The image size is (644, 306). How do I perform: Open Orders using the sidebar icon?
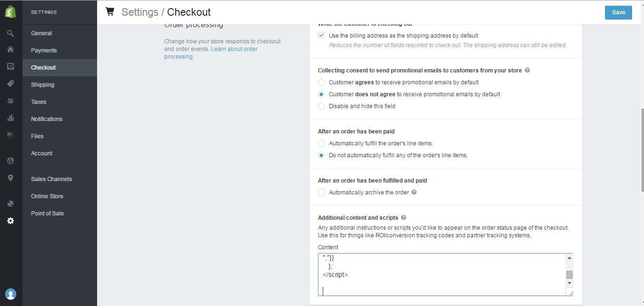pyautogui.click(x=10, y=66)
